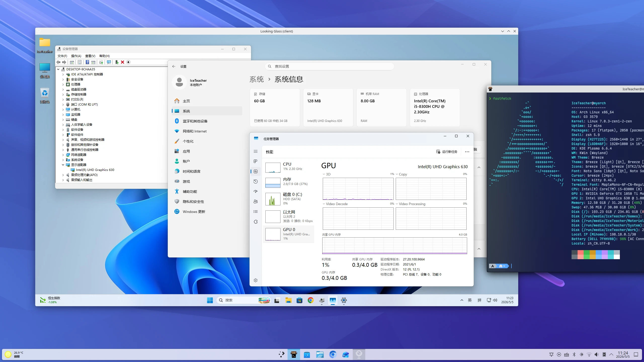The image size is (644, 362).
Task: Click the volume icon in the KDE system tray
Action: [596, 354]
